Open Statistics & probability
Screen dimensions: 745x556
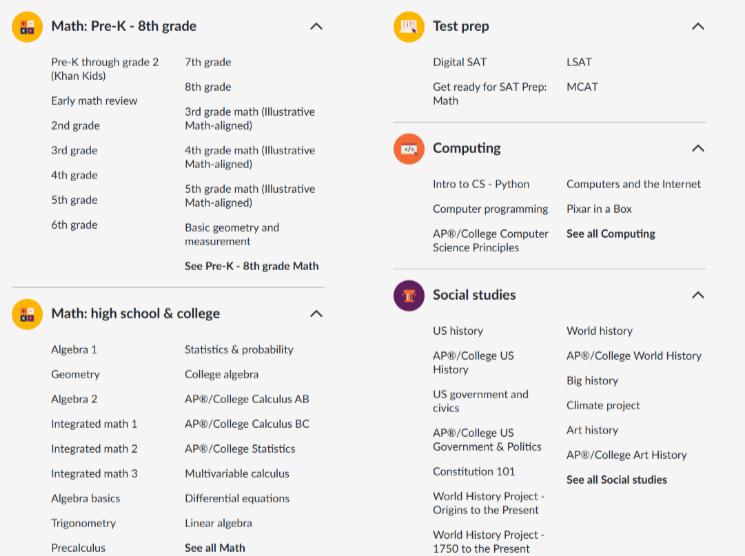point(239,350)
